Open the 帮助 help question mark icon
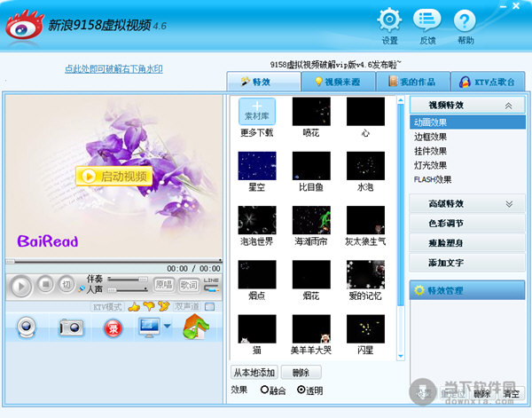 tap(465, 20)
